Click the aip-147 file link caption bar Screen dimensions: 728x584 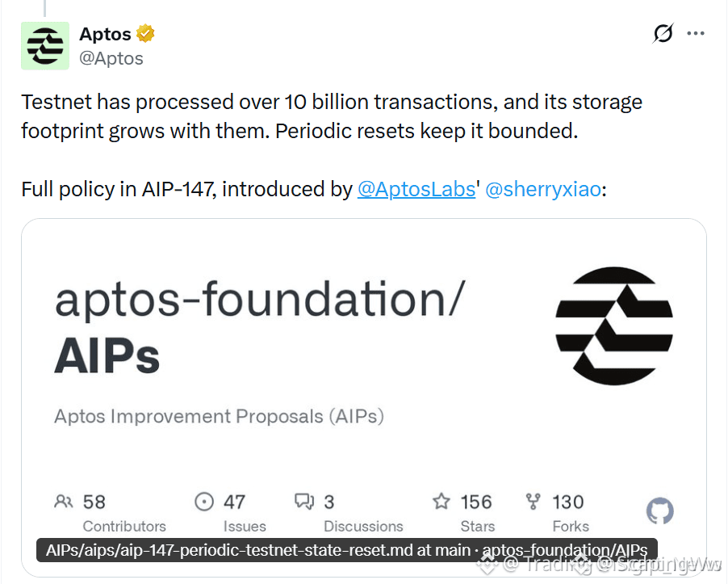(347, 550)
